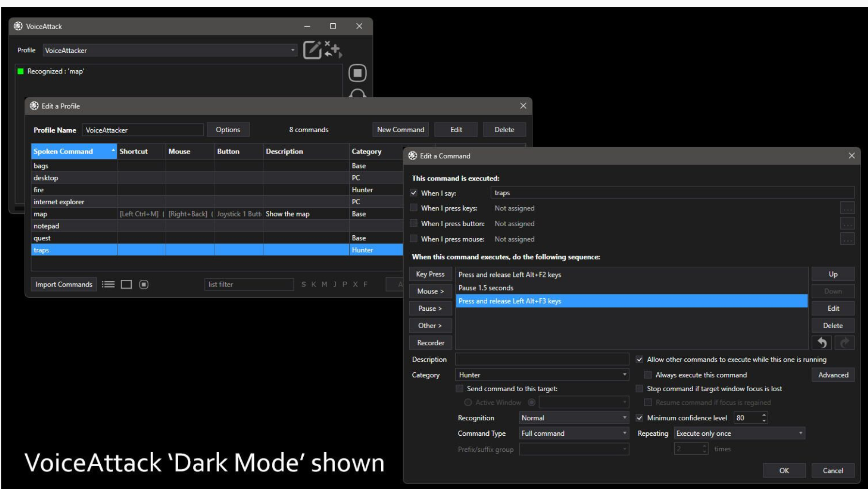Click the empty rectangle icon near Import Commands

[x=126, y=284]
